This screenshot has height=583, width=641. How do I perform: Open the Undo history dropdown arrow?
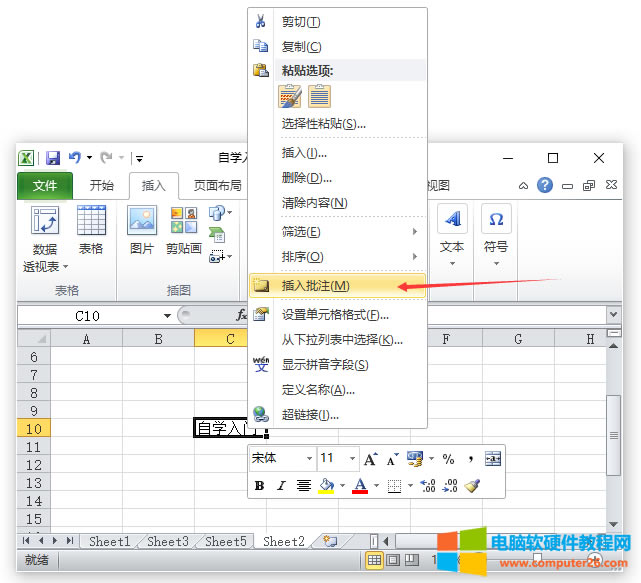[x=89, y=158]
